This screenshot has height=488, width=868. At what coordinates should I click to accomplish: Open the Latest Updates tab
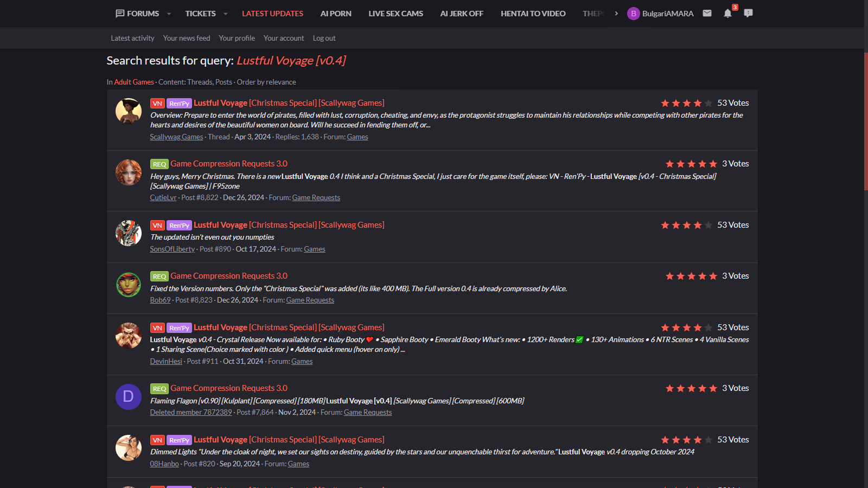272,14
